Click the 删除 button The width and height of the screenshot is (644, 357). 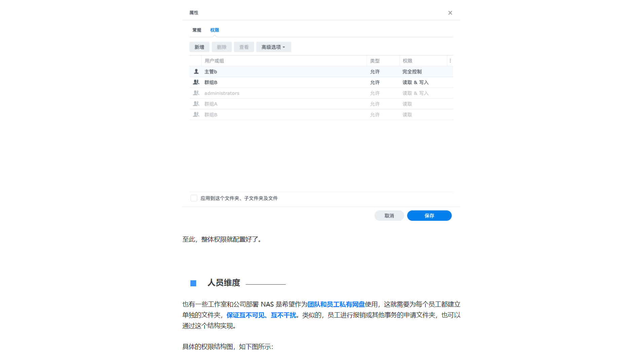(x=221, y=47)
